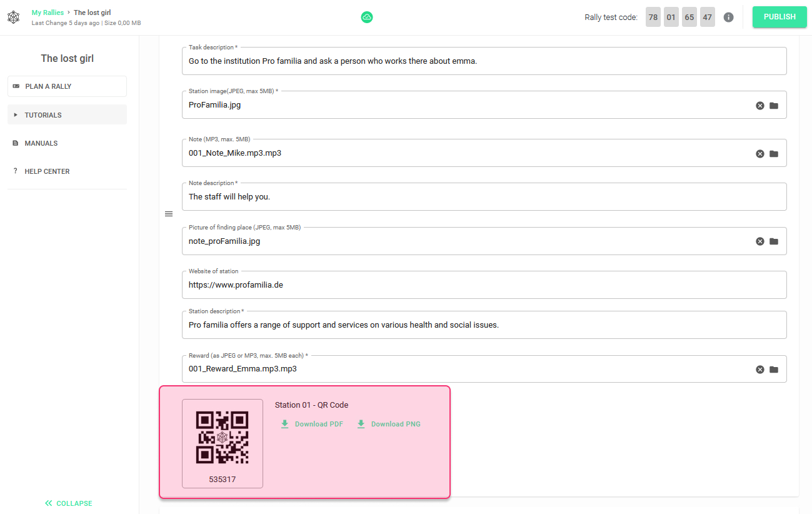Image resolution: width=812 pixels, height=514 pixels.
Task: Expand the Tutorials sidebar section
Action: 67,115
